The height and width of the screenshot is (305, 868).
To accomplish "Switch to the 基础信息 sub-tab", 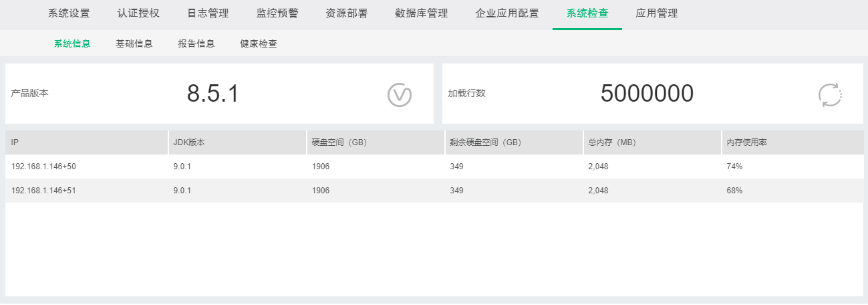I will [134, 44].
